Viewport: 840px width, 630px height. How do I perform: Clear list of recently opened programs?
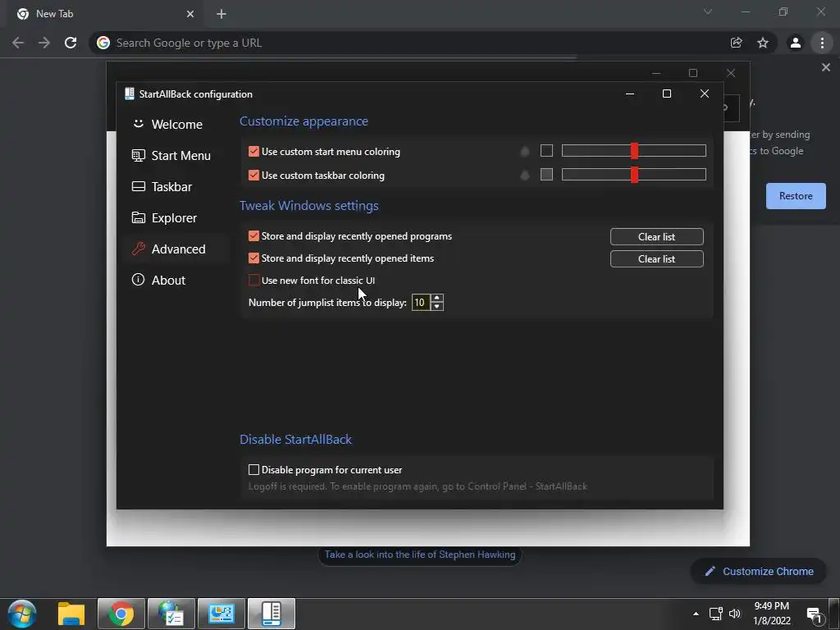coord(657,237)
